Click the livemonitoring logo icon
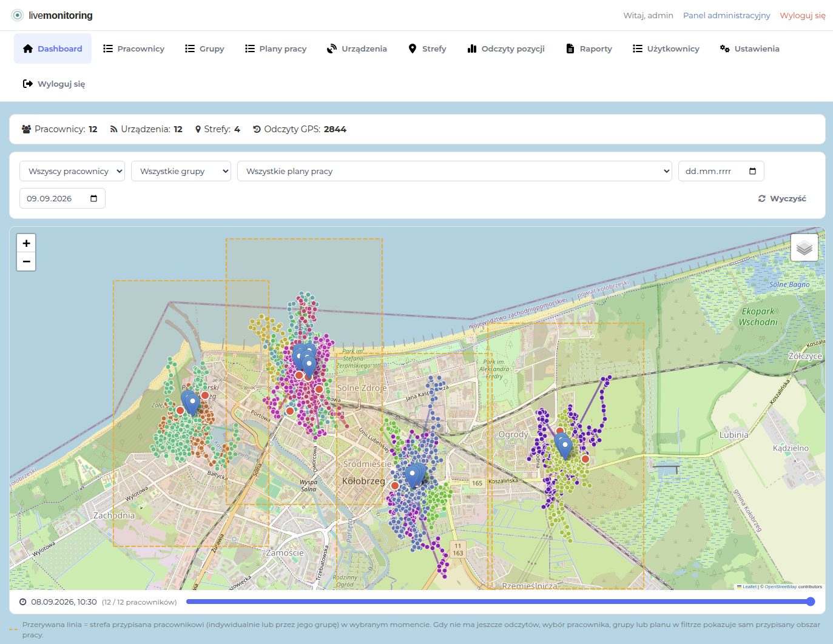The height and width of the screenshot is (644, 833). click(18, 15)
